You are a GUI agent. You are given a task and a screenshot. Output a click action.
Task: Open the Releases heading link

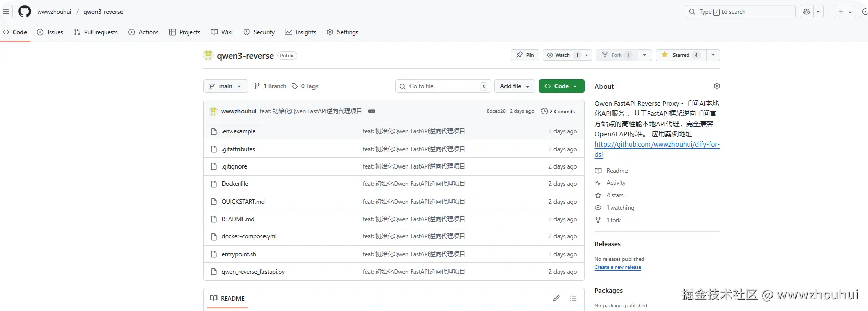[x=608, y=244]
